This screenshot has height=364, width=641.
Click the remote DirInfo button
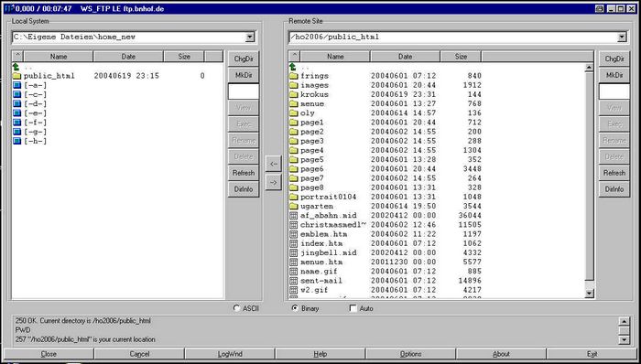click(x=614, y=189)
